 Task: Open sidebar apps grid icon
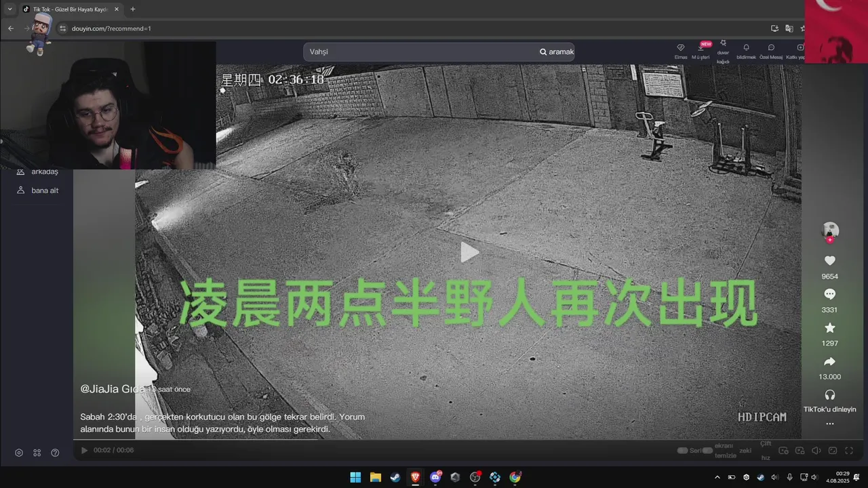pos(37,453)
